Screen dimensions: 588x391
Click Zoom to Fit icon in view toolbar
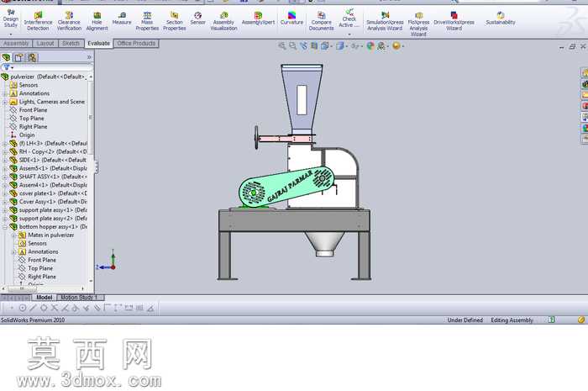(282, 46)
